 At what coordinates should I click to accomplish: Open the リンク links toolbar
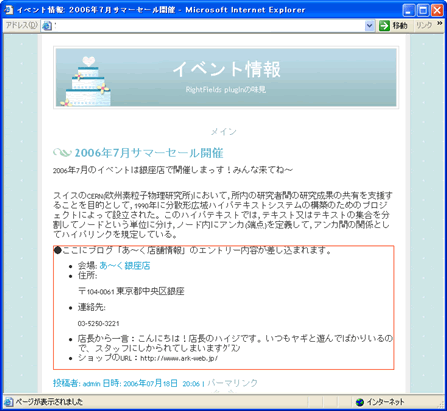point(424,26)
